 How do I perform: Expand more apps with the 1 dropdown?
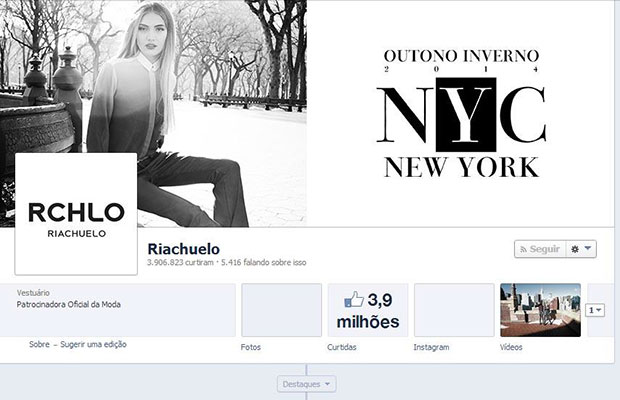(595, 310)
